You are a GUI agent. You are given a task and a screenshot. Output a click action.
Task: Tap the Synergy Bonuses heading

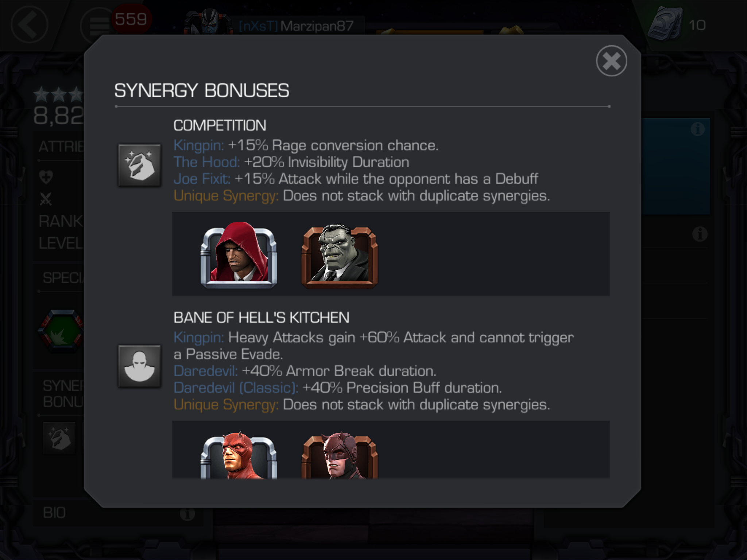point(202,90)
